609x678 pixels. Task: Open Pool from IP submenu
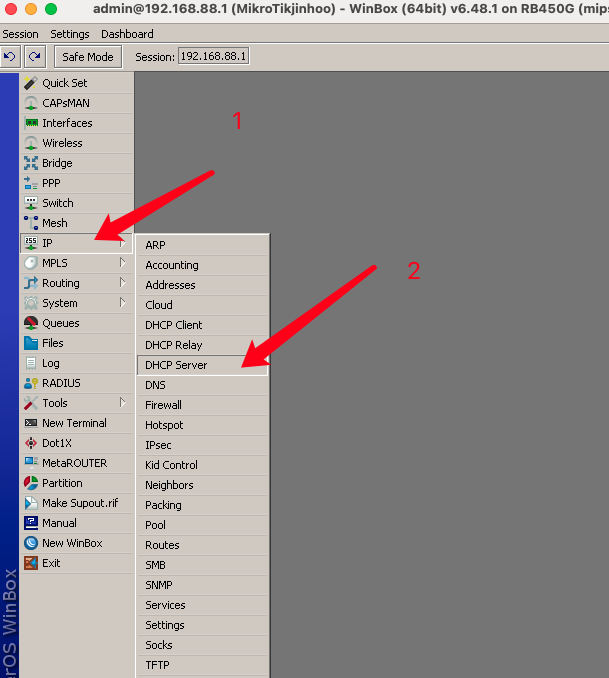[202, 525]
